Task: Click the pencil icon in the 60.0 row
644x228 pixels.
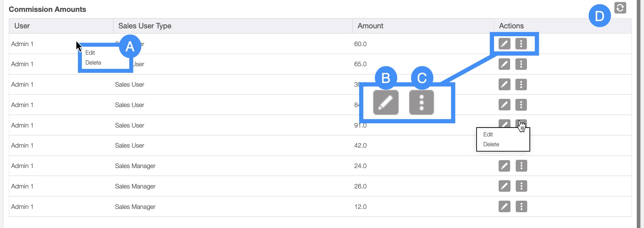Action: click(x=504, y=43)
